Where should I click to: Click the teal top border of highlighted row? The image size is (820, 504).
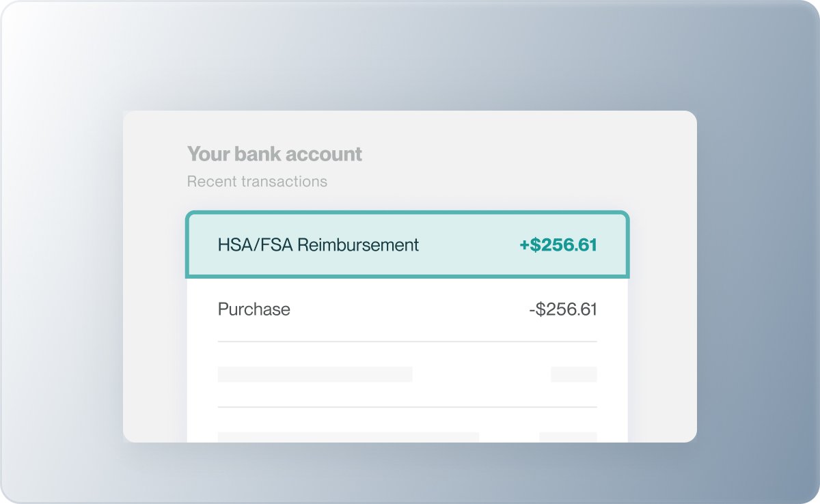tap(407, 213)
